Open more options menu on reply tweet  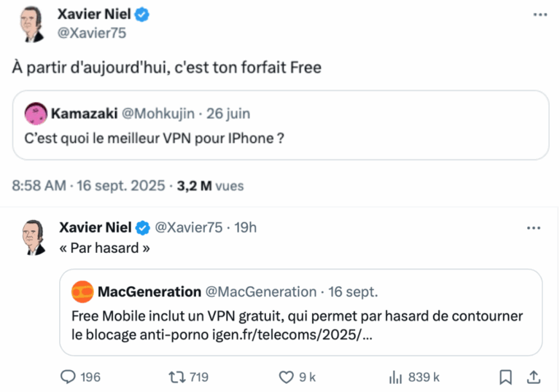[533, 227]
